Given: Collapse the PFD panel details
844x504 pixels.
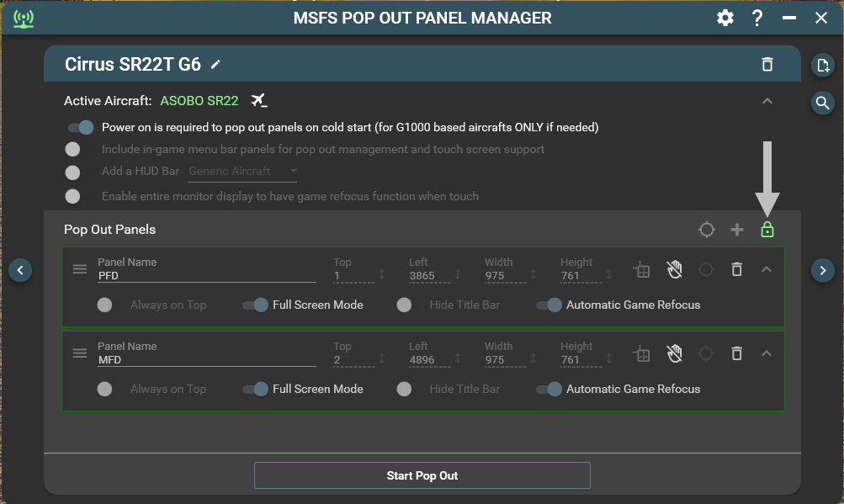Looking at the screenshot, I should pyautogui.click(x=767, y=269).
